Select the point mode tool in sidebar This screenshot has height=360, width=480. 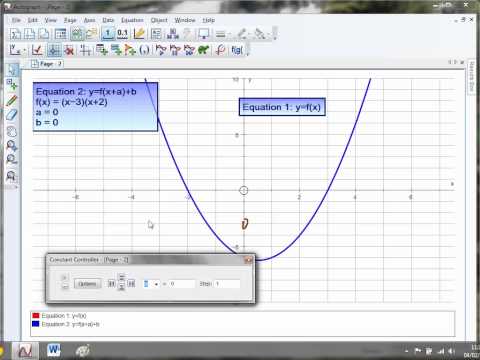(x=12, y=84)
